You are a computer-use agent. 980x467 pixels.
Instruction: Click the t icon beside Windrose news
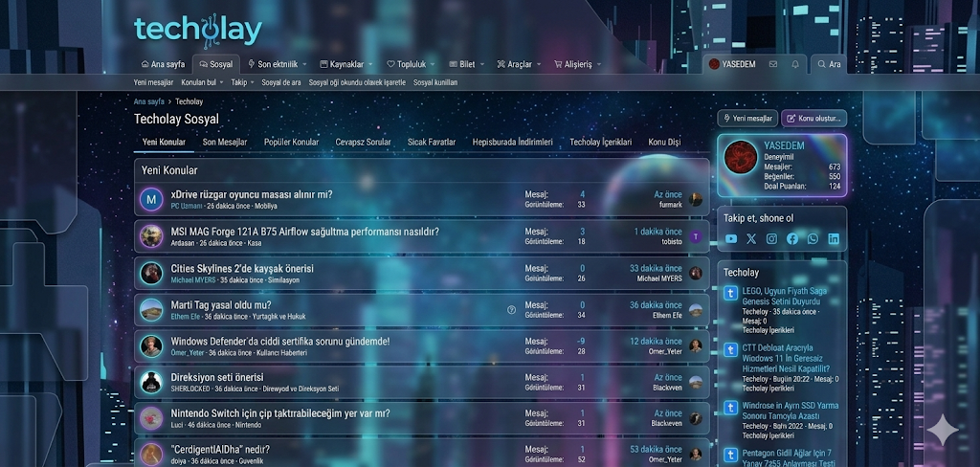[x=730, y=408]
